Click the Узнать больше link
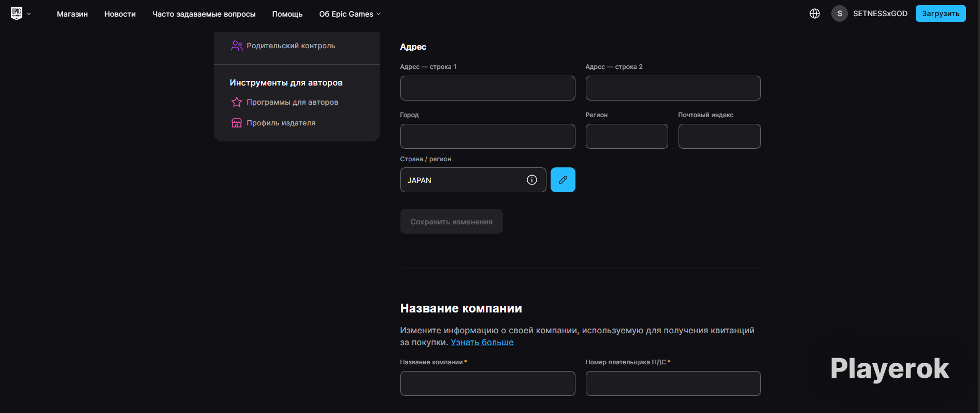Image resolution: width=980 pixels, height=413 pixels. [482, 342]
